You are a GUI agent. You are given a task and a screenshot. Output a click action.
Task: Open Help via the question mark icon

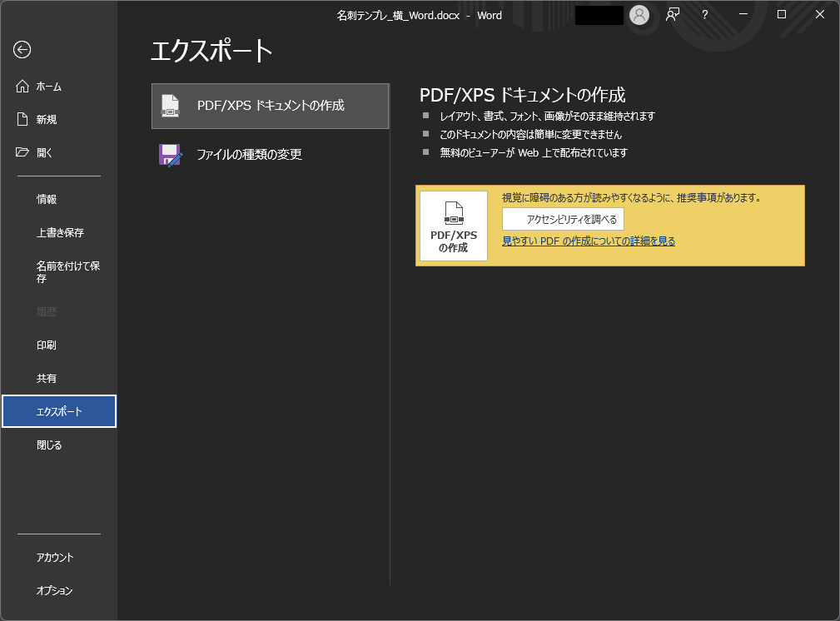pyautogui.click(x=704, y=15)
